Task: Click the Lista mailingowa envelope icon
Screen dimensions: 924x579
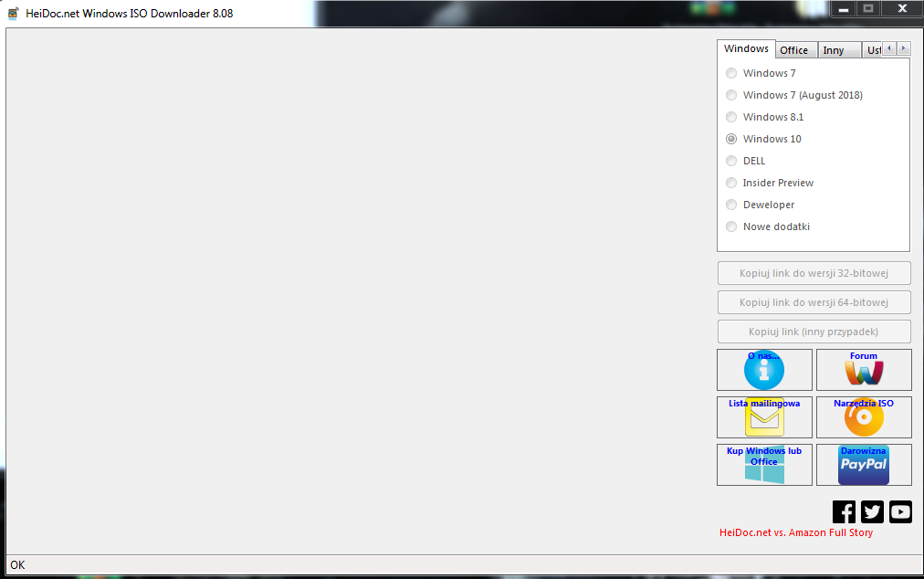Action: 764,417
